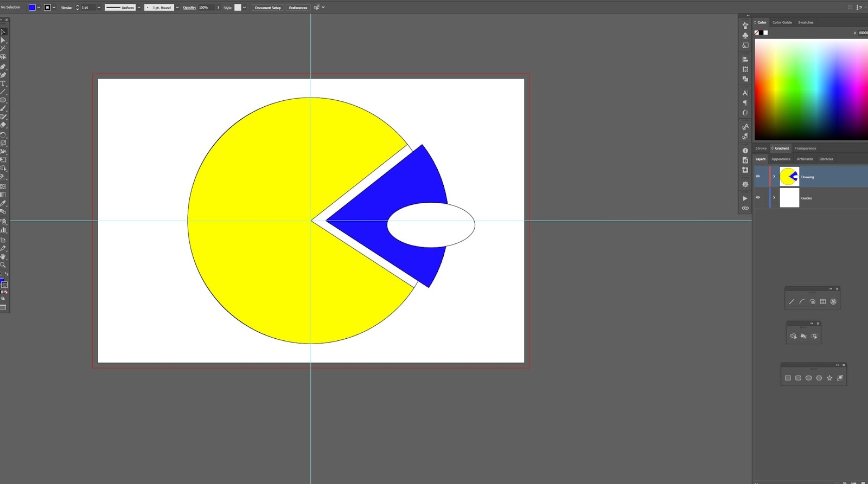Select the Guides layer name
Screen dimensions: 868x484
point(807,198)
